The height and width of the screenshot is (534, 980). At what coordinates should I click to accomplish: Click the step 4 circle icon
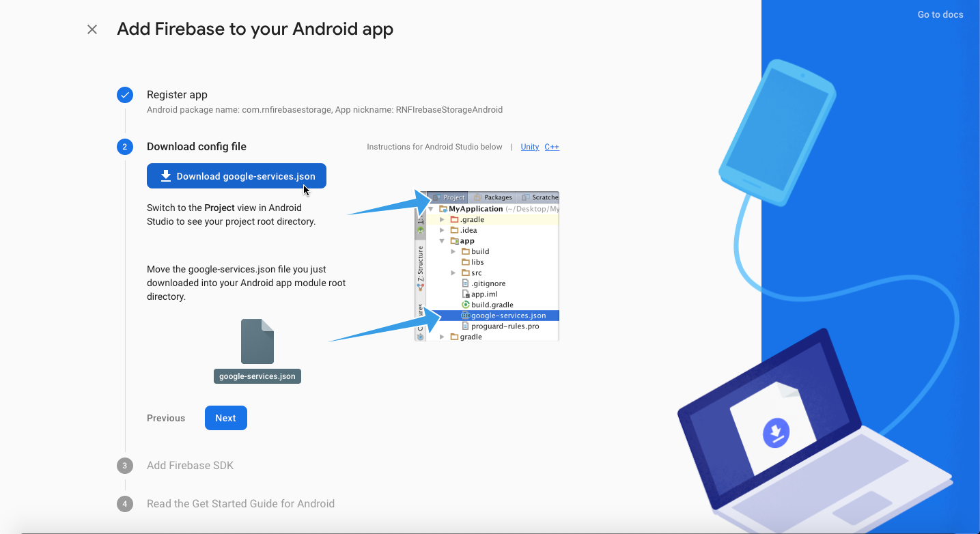124,504
